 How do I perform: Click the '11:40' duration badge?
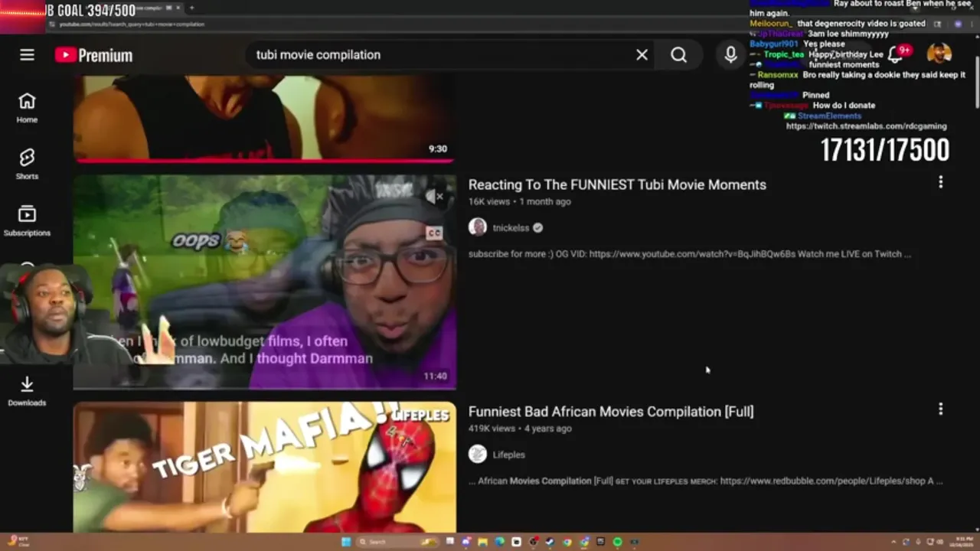435,377
